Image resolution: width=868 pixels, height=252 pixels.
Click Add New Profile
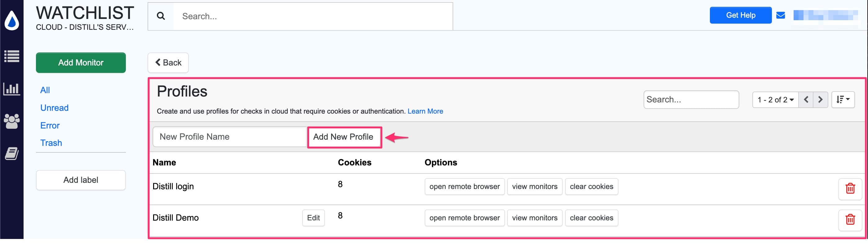[344, 137]
